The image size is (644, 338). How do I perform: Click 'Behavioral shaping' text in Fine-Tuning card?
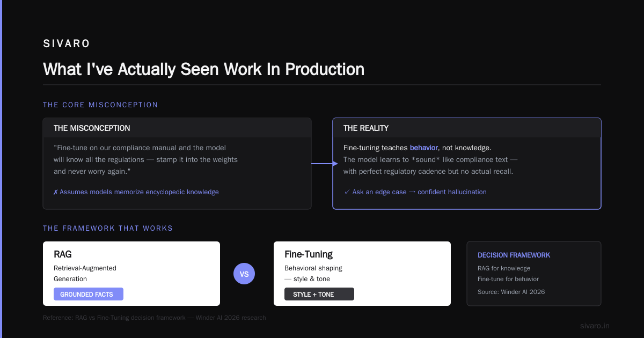pyautogui.click(x=313, y=268)
